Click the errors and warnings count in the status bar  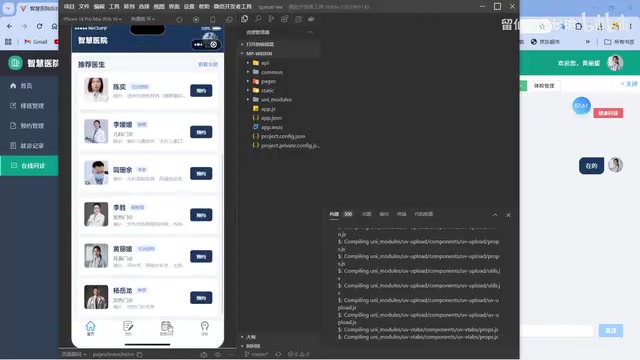(298, 354)
